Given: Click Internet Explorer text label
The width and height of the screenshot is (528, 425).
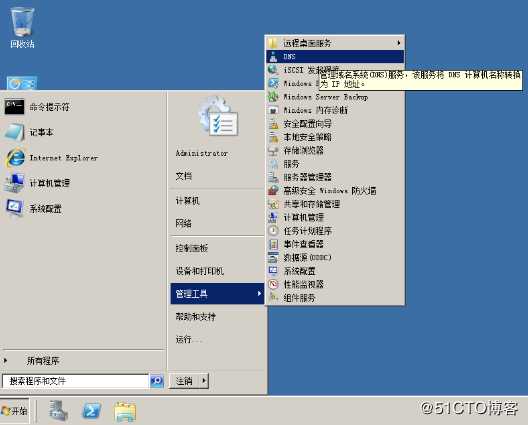Looking at the screenshot, I should (x=64, y=158).
